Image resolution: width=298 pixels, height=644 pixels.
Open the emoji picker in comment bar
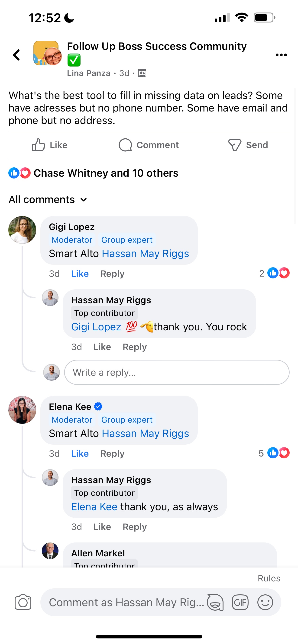click(x=265, y=602)
